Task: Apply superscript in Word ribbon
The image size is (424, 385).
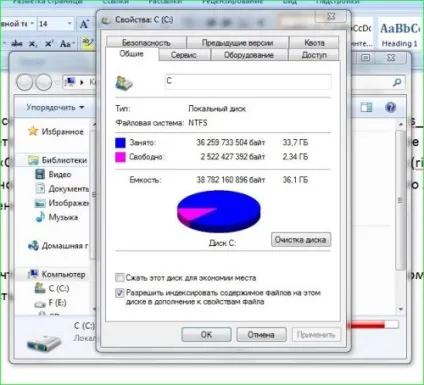Action: coord(49,44)
